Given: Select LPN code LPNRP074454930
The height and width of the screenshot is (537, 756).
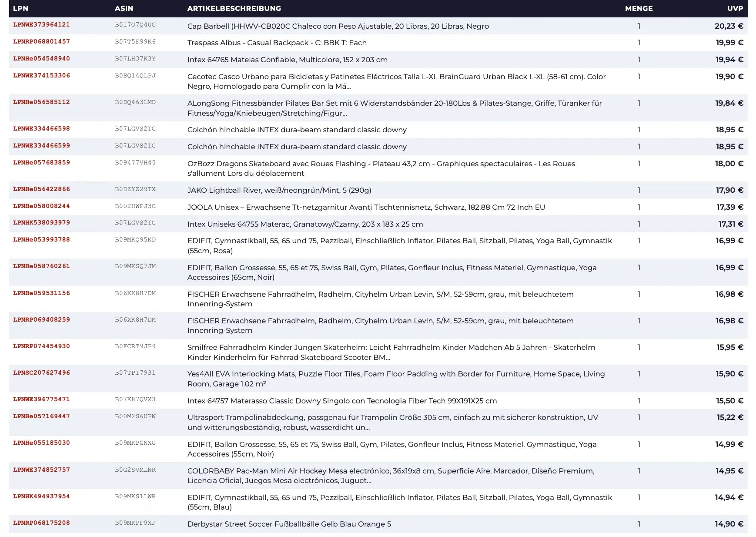Looking at the screenshot, I should click(41, 346).
